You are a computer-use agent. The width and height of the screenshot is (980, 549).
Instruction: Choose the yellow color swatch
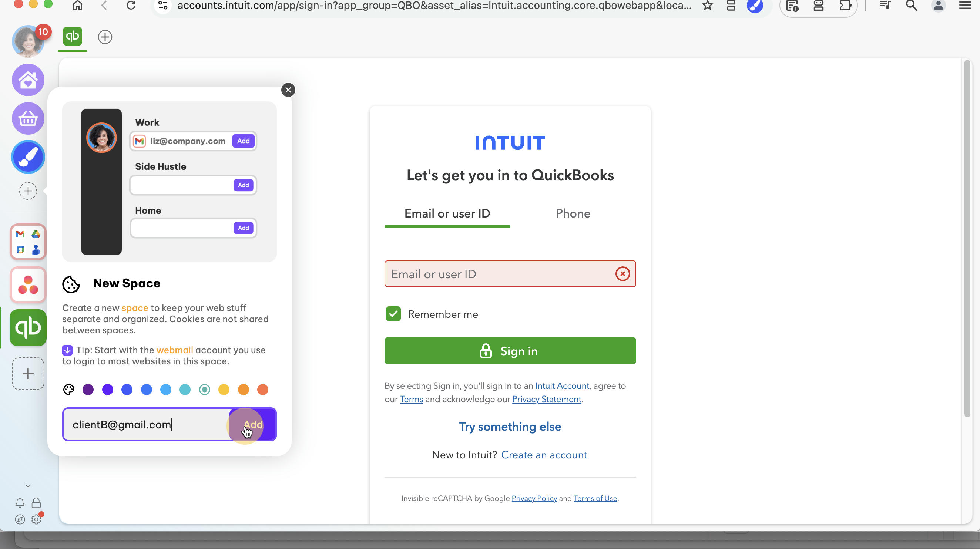point(224,389)
